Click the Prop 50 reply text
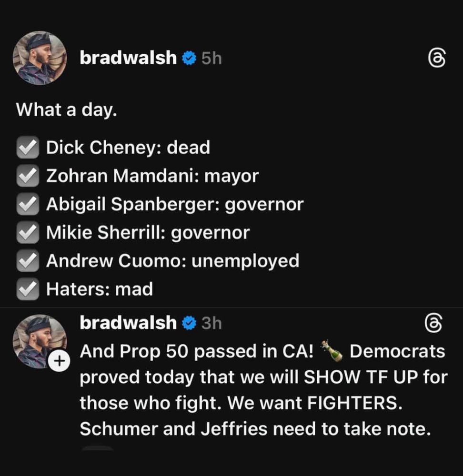463x476 pixels. 262,390
